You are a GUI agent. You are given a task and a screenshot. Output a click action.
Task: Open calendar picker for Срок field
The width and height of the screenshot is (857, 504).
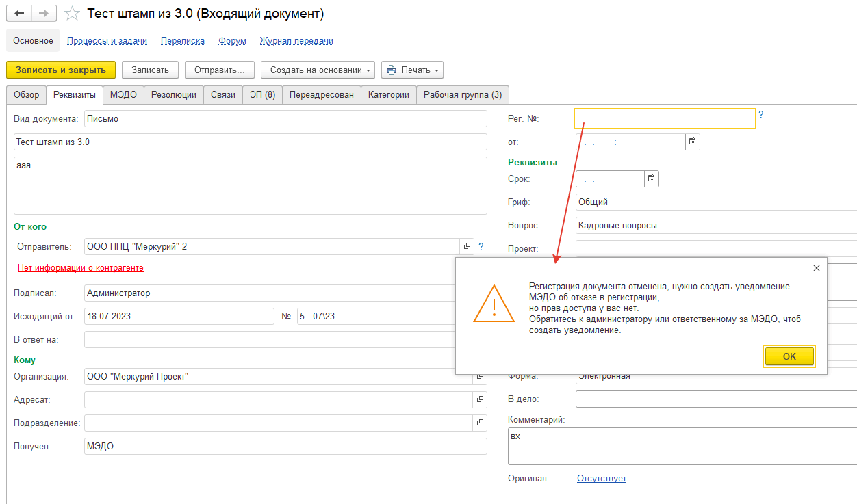pyautogui.click(x=651, y=178)
